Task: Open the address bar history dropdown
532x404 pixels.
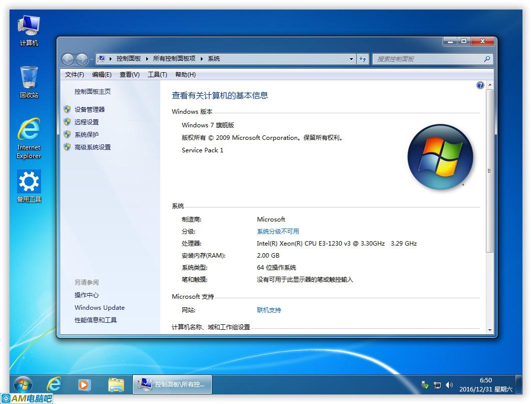Action: point(351,59)
